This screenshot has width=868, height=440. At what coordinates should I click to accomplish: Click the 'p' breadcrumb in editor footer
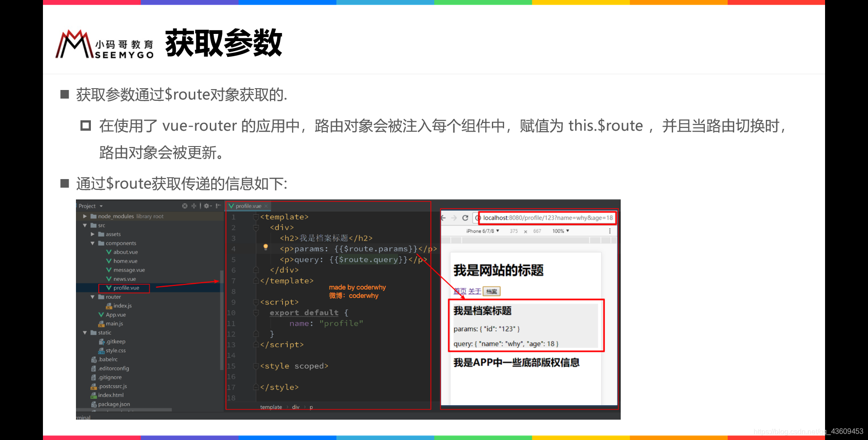tap(311, 407)
